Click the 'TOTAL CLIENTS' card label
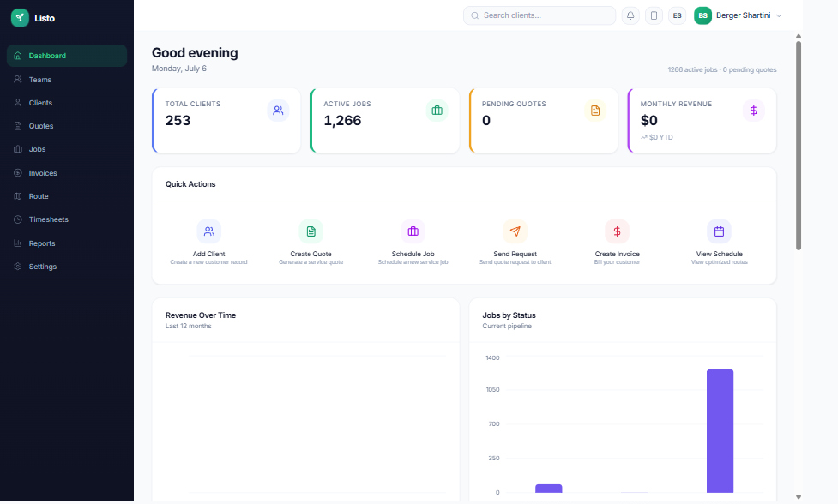This screenshot has height=504, width=838. coord(193,104)
